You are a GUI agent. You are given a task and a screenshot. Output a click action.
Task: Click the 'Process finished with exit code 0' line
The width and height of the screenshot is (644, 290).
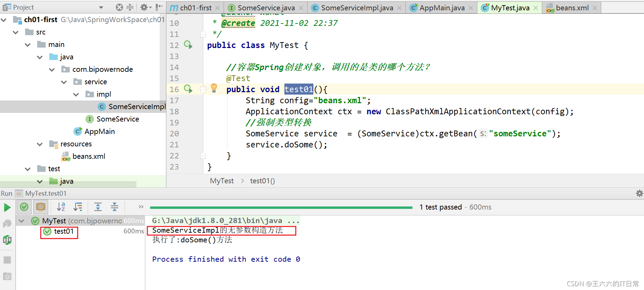(226, 259)
